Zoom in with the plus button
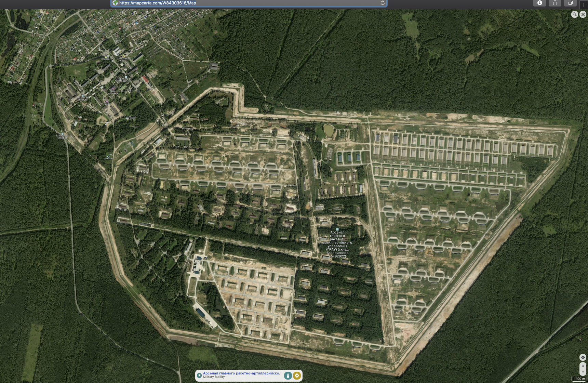The height and width of the screenshot is (383, 588). click(583, 366)
